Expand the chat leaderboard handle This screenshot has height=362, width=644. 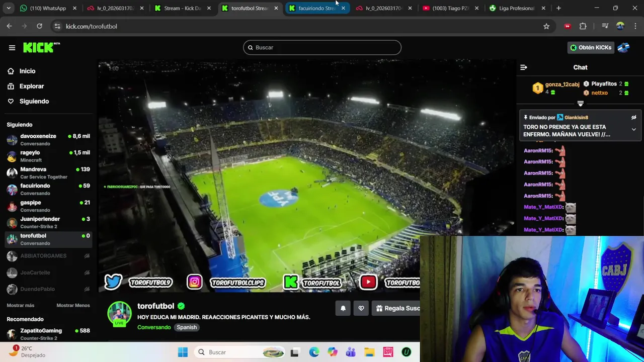click(x=580, y=104)
